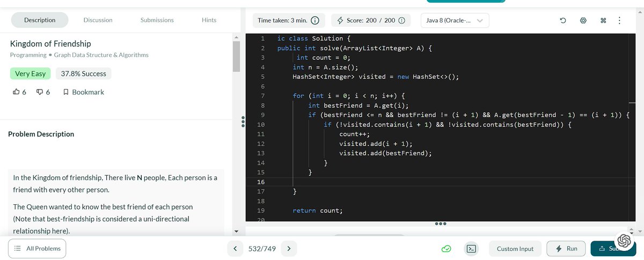This screenshot has width=644, height=260.
Task: Click the Bookmark flag icon
Action: click(65, 92)
